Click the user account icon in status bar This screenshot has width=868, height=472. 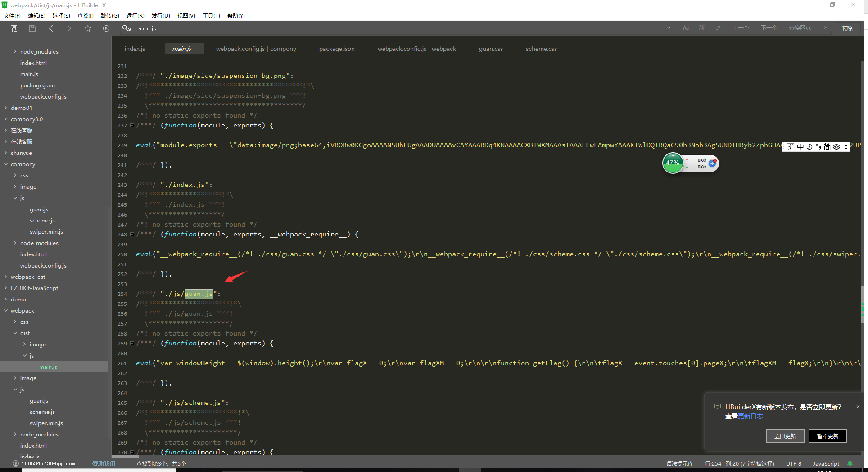16,463
